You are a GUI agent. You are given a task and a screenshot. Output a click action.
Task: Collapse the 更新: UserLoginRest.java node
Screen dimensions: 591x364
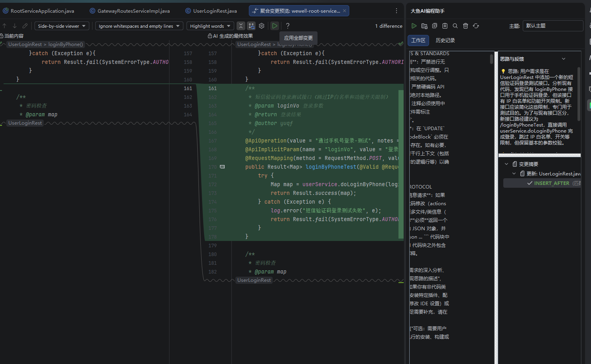click(514, 173)
